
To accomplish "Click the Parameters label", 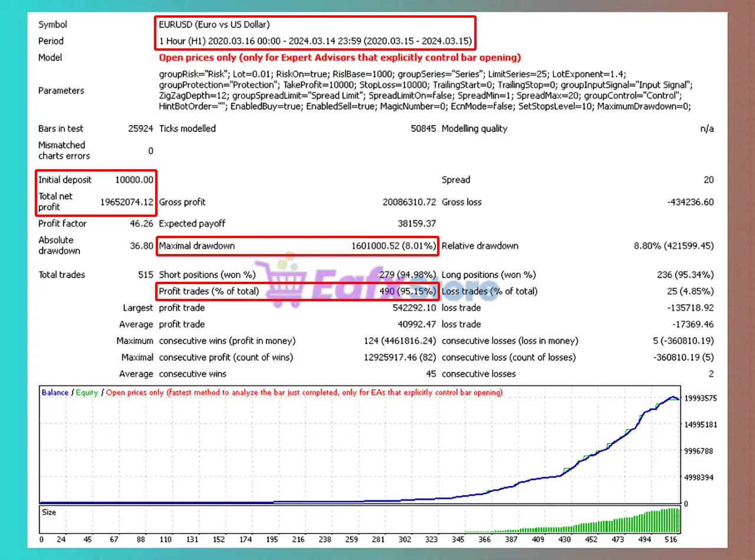I will 61,91.
